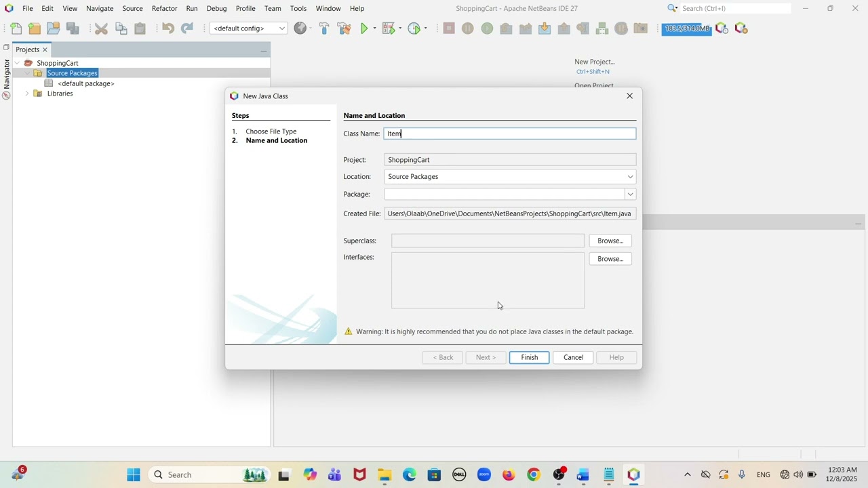Image resolution: width=868 pixels, height=488 pixels.
Task: Open the default config dropdown
Action: coord(249,28)
